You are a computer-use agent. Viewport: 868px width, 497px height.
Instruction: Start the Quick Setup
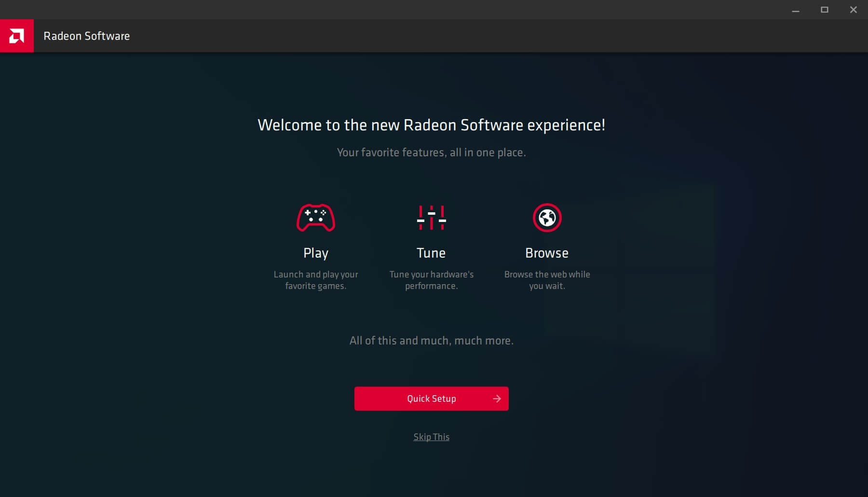432,399
